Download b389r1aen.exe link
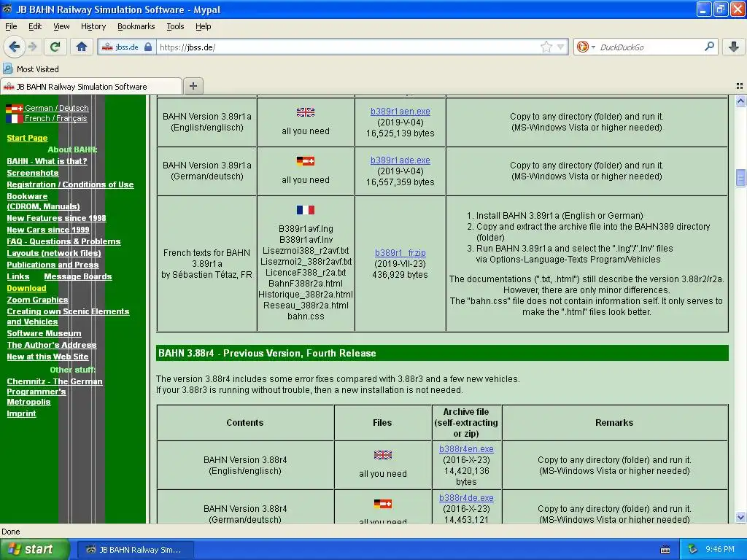The height and width of the screenshot is (560, 747). tap(400, 112)
